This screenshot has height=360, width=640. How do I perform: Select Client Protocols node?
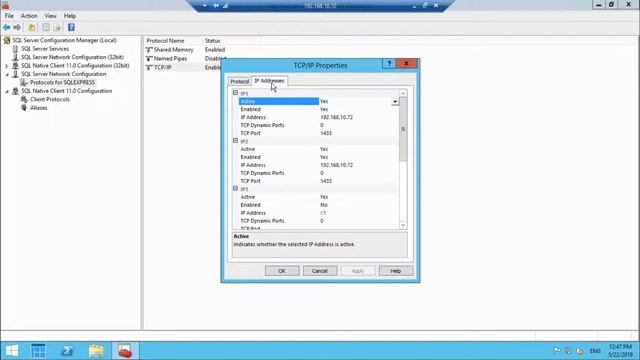tap(50, 99)
